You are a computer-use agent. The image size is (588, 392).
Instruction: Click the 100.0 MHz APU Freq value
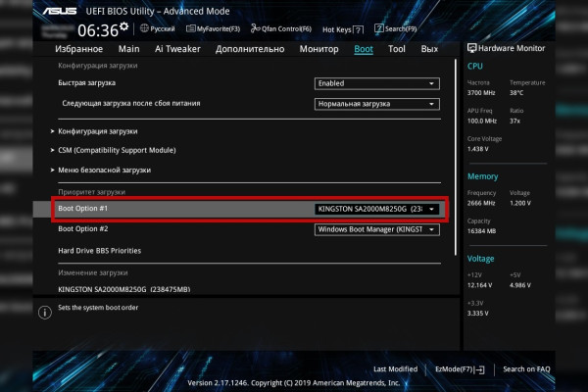(x=482, y=121)
